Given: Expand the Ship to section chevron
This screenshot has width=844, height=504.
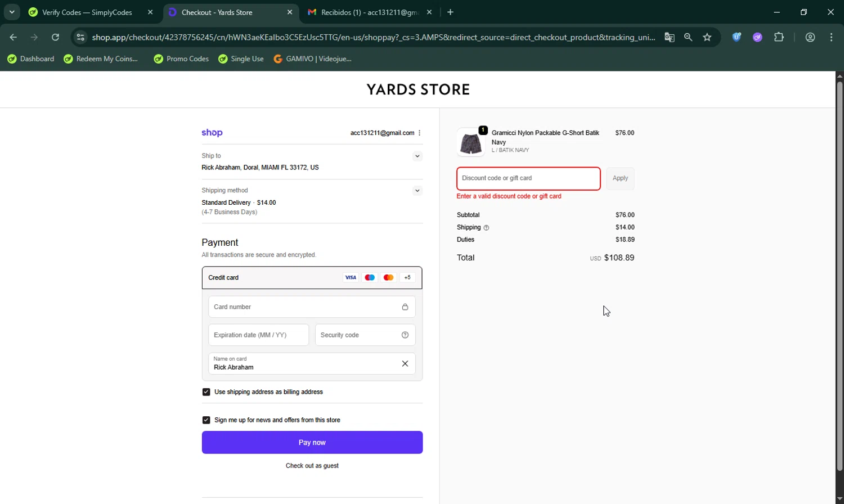Looking at the screenshot, I should (417, 156).
